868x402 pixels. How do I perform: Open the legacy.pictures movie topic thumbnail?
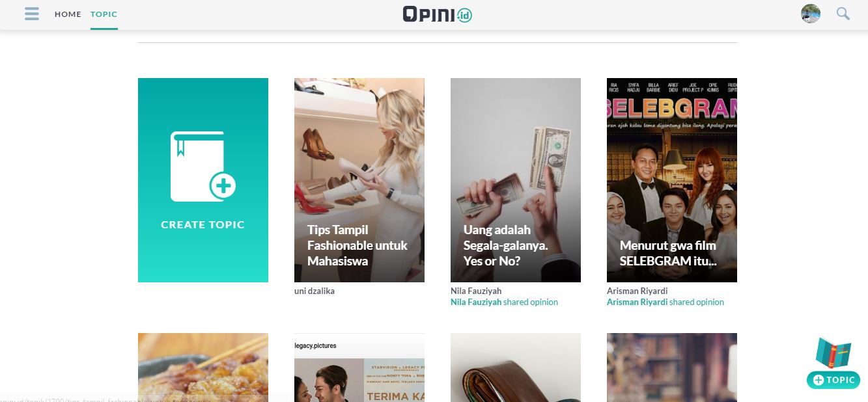pyautogui.click(x=359, y=368)
